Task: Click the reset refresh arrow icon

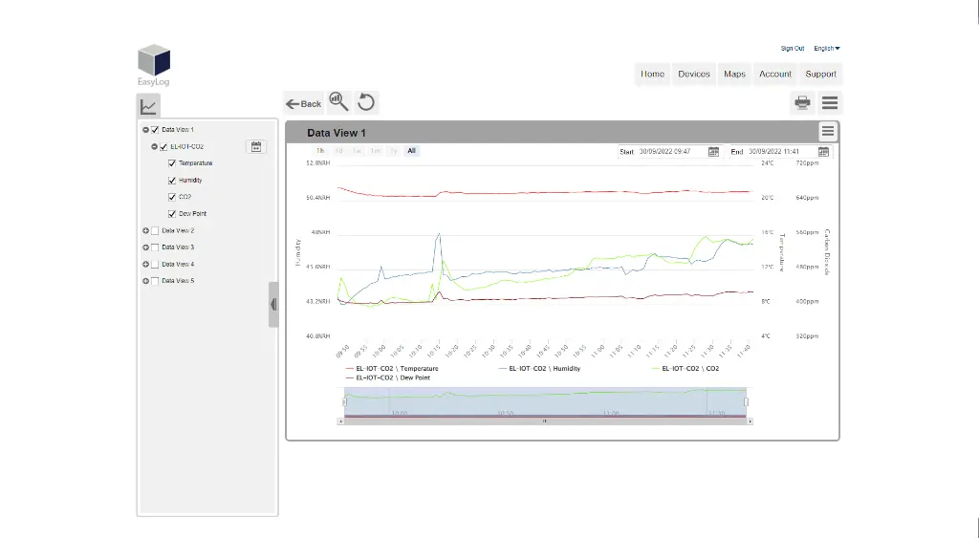Action: (x=366, y=102)
